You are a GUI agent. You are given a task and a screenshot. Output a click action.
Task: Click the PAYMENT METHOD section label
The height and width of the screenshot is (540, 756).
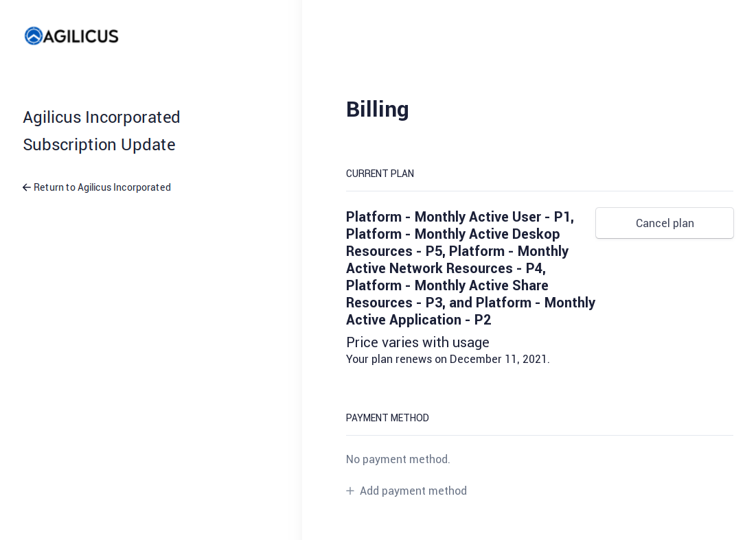coord(387,418)
